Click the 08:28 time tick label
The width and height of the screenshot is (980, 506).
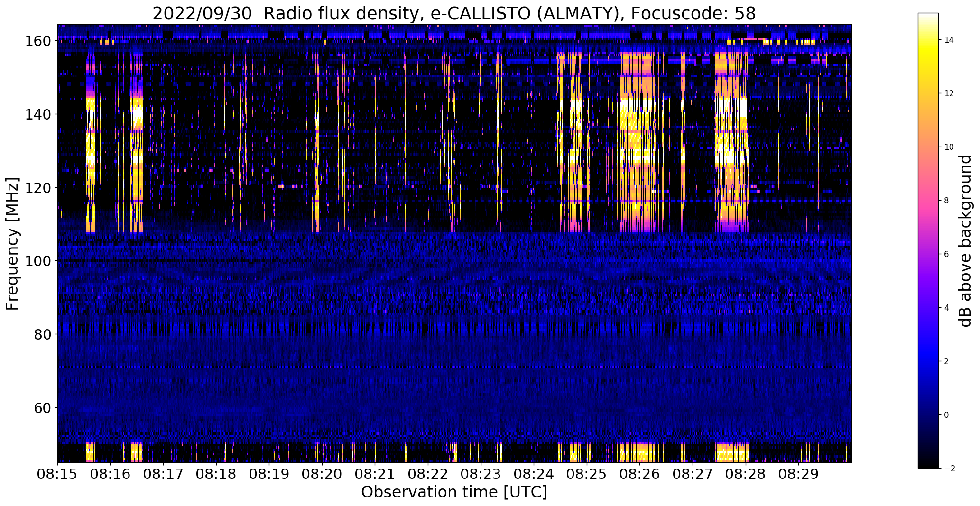[746, 474]
